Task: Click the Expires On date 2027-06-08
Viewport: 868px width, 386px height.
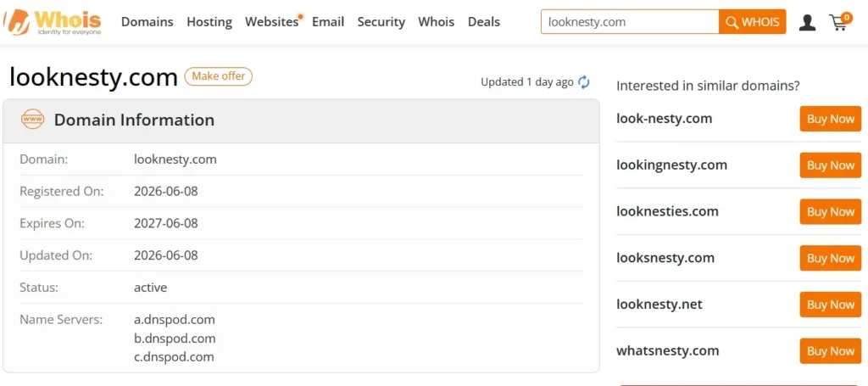Action: (166, 224)
